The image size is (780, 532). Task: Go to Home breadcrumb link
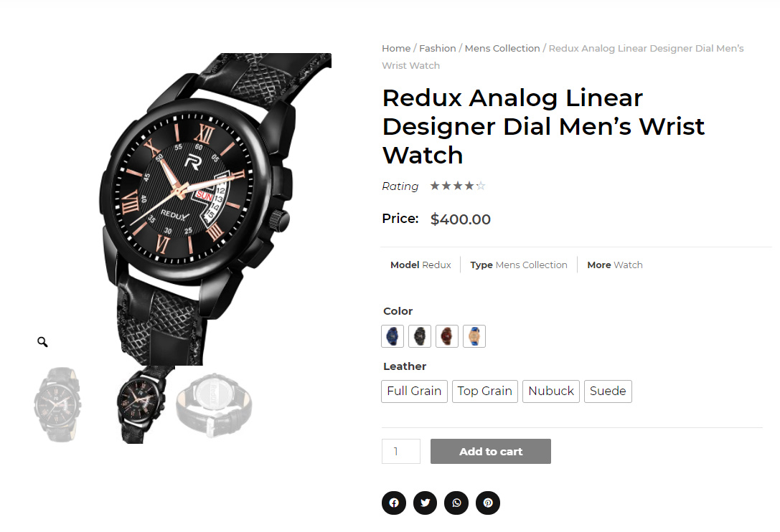click(x=396, y=48)
